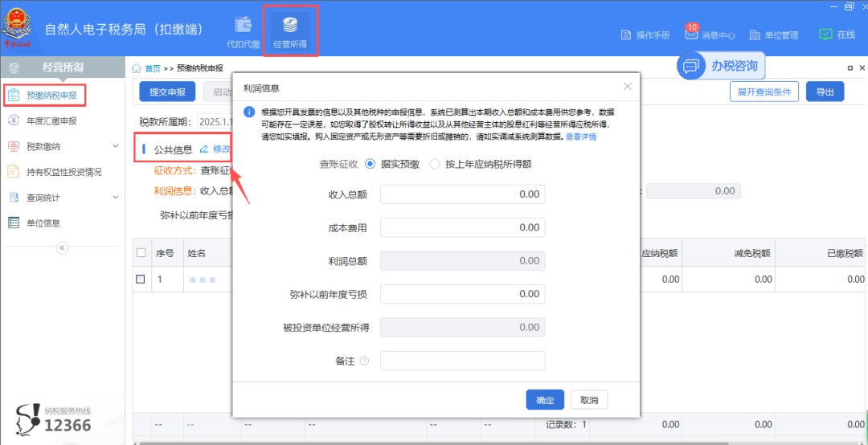868x445 pixels.
Task: Collapse the left sidebar panel
Action: pyautogui.click(x=62, y=248)
